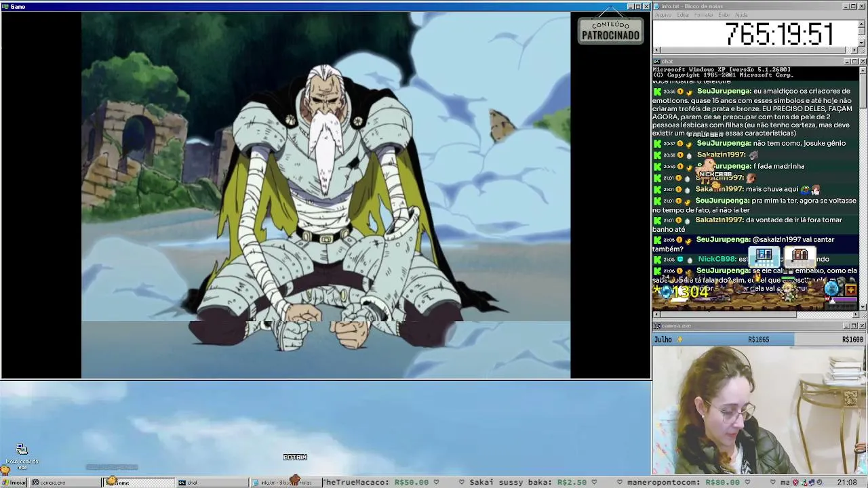The image size is (868, 488).
Task: Click TheTrueMacaco R$50.00 ticker entry
Action: [376, 483]
